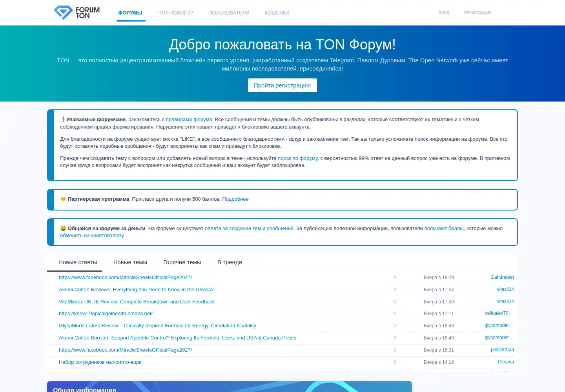Switch to the Горячие темы tab

[182, 262]
